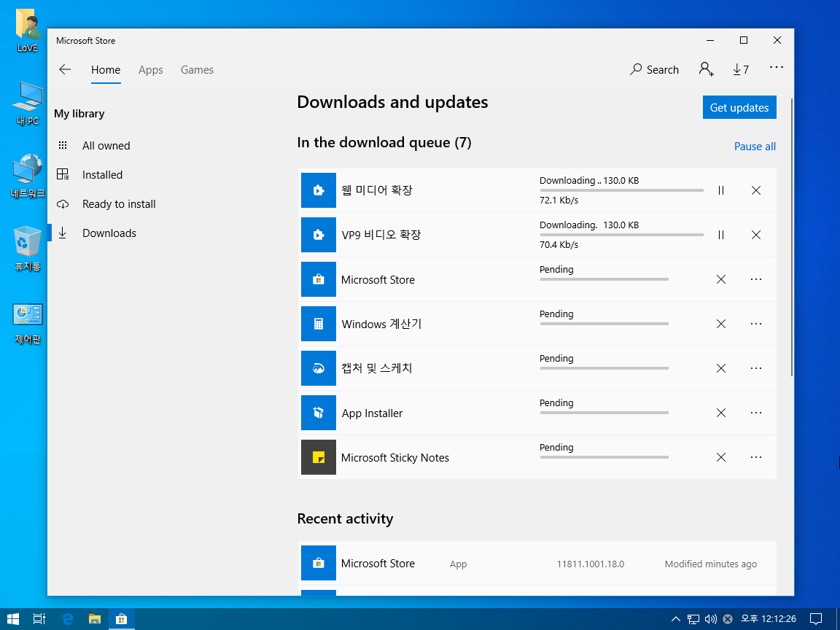The image size is (840, 630).
Task: Open the network tray icon
Action: click(693, 619)
